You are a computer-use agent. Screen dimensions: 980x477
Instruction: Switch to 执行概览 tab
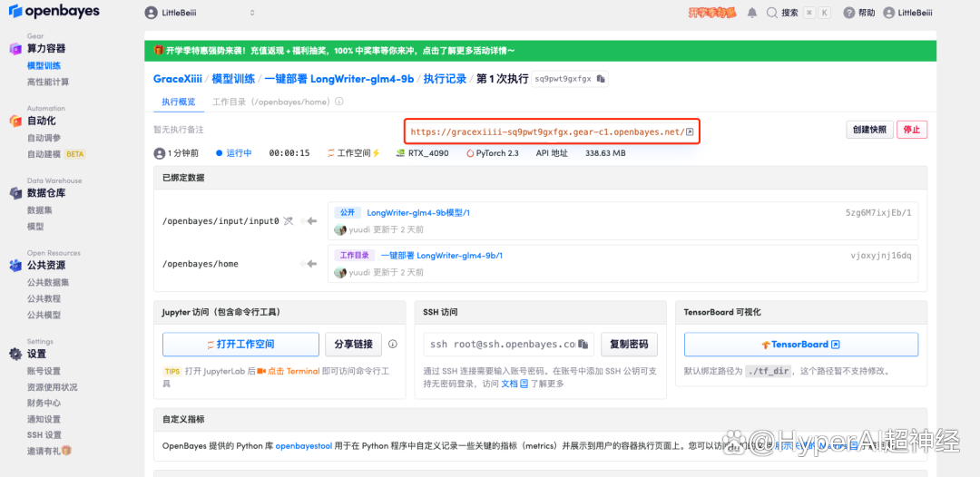[x=178, y=102]
